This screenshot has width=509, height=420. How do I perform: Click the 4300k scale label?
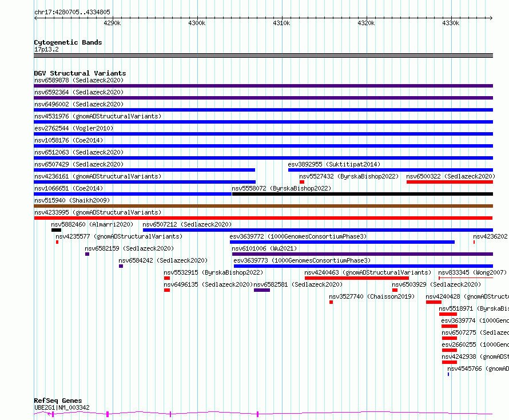pyautogui.click(x=197, y=23)
